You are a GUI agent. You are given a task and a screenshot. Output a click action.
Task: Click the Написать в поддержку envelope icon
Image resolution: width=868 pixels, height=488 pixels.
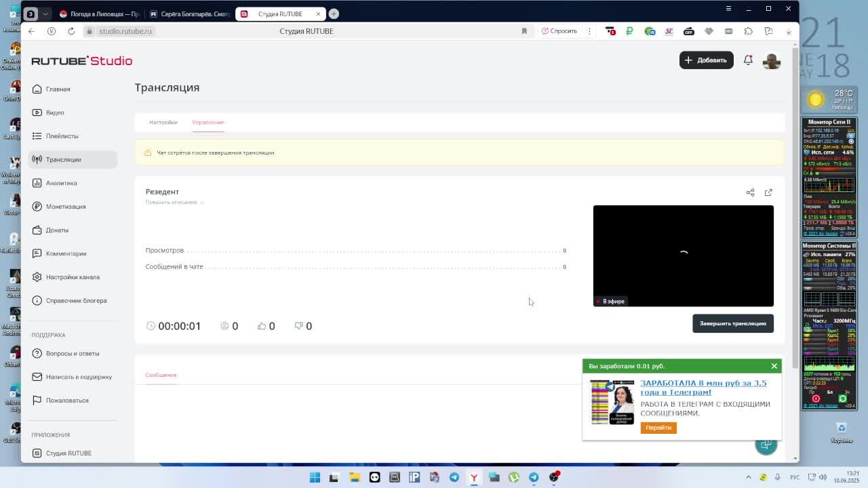[x=37, y=377]
